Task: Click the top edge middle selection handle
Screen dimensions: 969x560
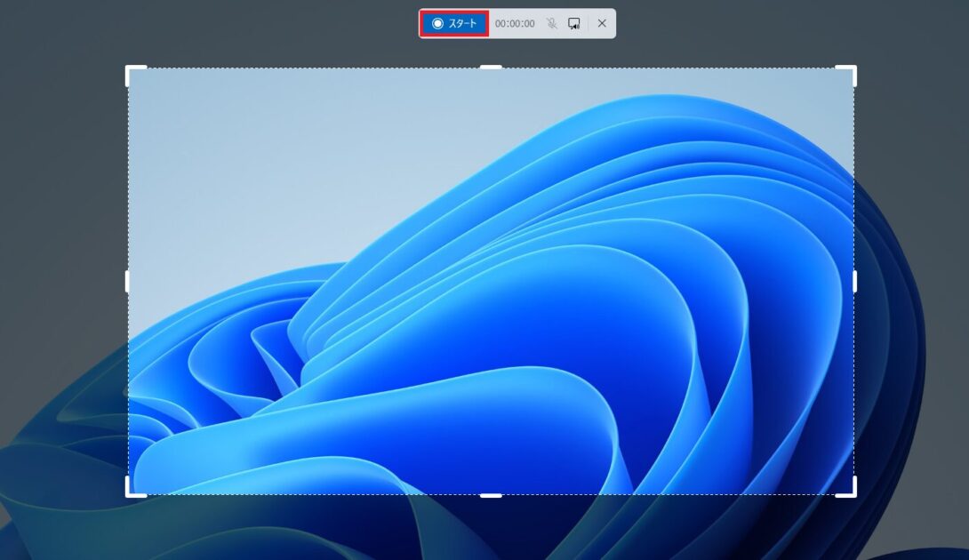Action: pos(491,67)
